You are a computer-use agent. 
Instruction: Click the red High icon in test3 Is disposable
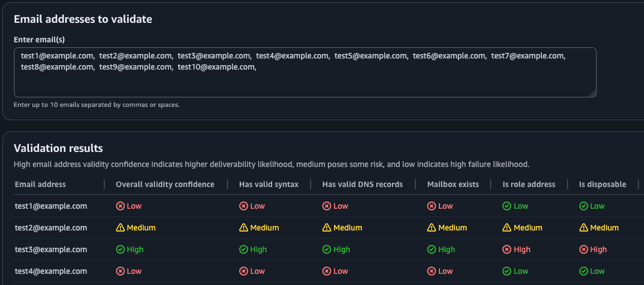tap(583, 249)
